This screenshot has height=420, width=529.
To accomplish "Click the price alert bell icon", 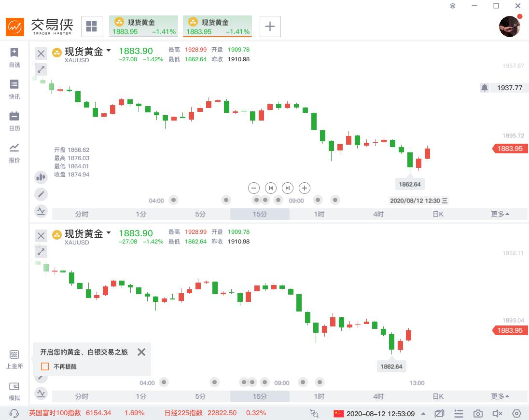I will (x=485, y=88).
